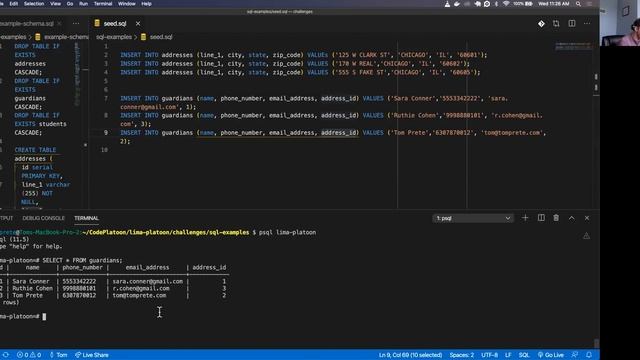Switch to the seed.sql tab
Viewport: 640px width, 360px height.
(115, 24)
